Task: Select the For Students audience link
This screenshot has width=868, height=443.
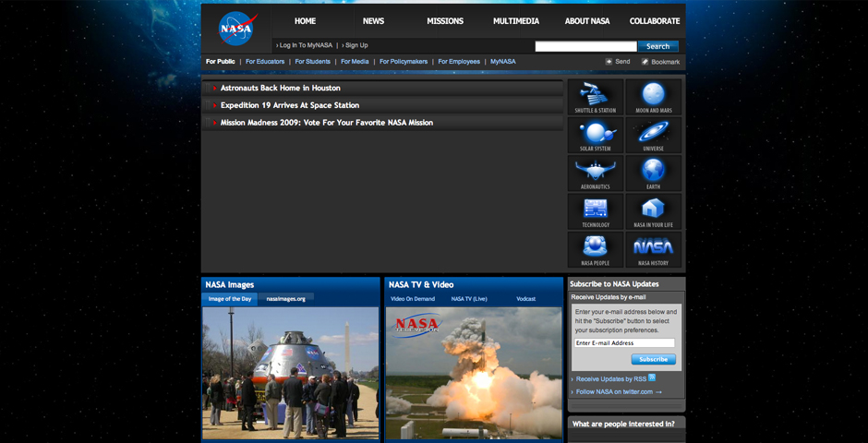Action: point(312,62)
